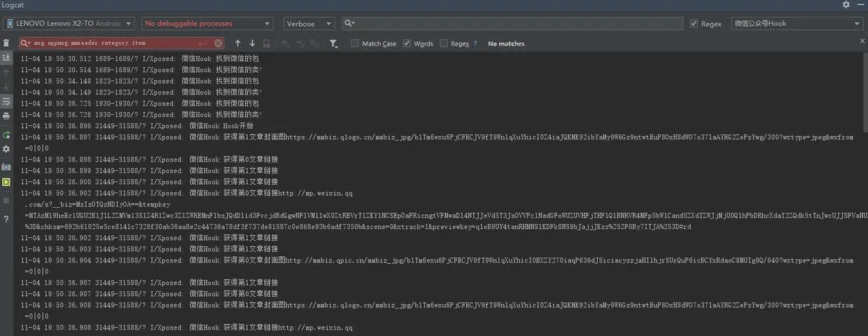This screenshot has width=868, height=336.
Task: Open regex help question mark link
Action: 475,43
